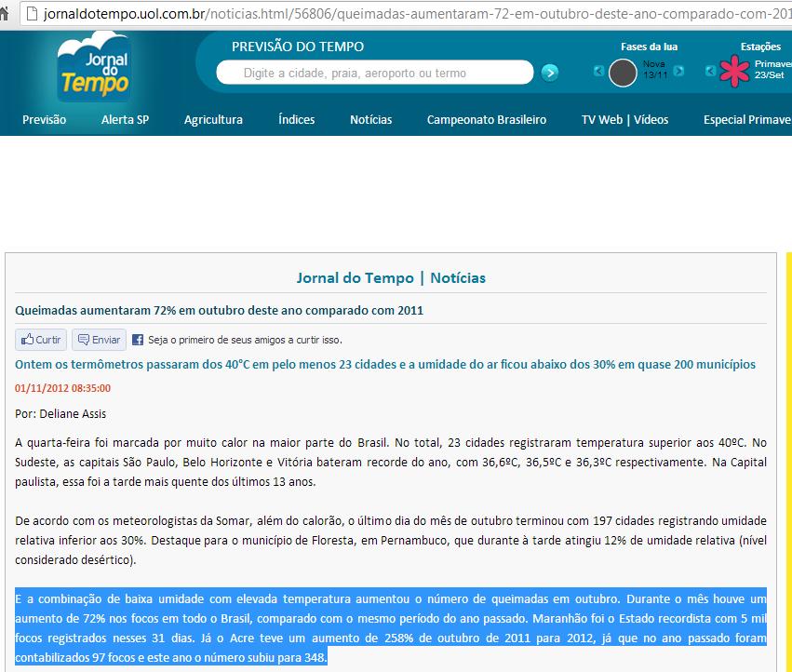The height and width of the screenshot is (672, 792).
Task: Open the Previsão menu
Action: [x=44, y=120]
